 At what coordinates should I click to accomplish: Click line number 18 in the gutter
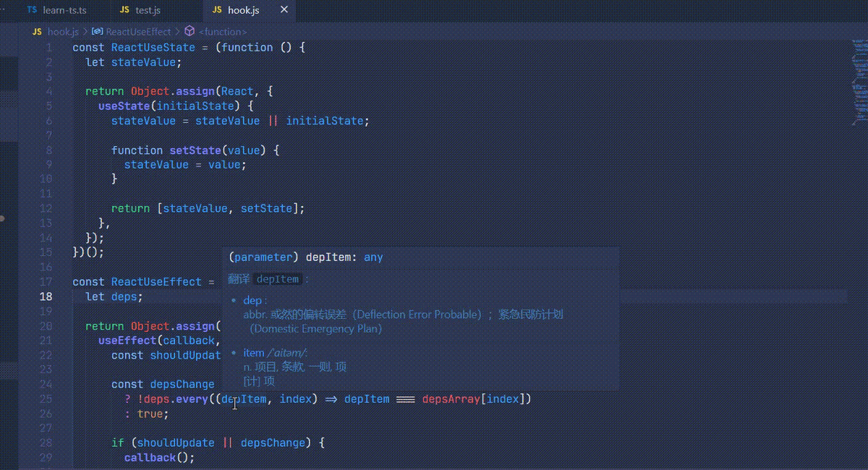tap(46, 296)
